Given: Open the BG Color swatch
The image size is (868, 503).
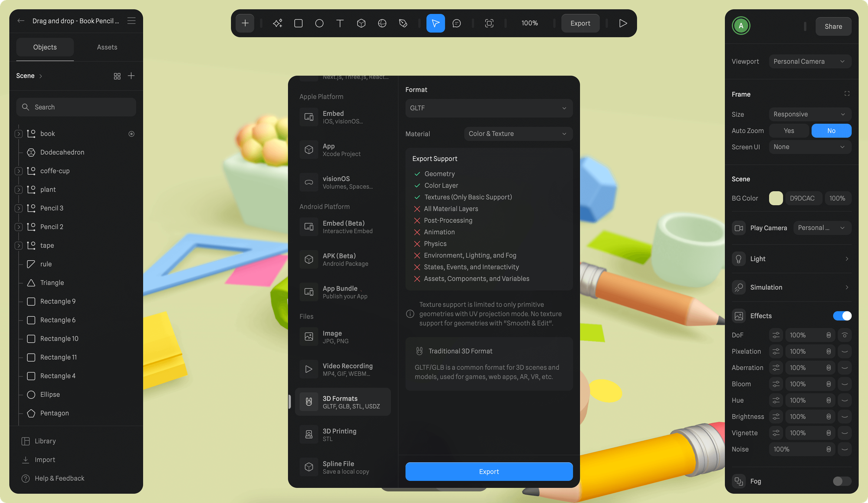Looking at the screenshot, I should [x=776, y=198].
